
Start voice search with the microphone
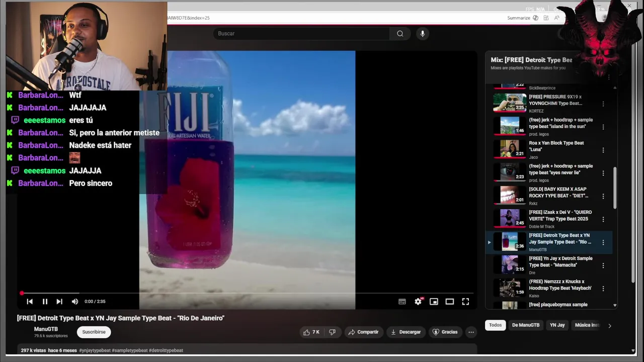click(x=423, y=34)
